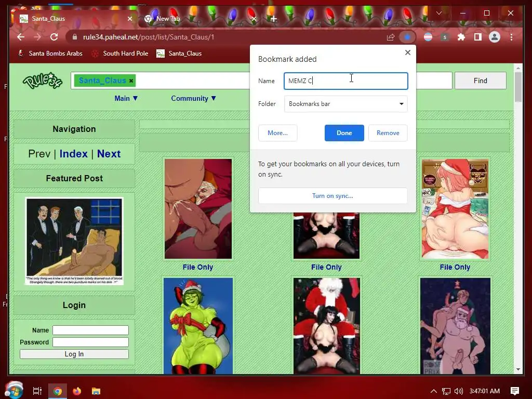Open the Extensions puzzle icon
This screenshot has height=399, width=532.
pos(461,37)
